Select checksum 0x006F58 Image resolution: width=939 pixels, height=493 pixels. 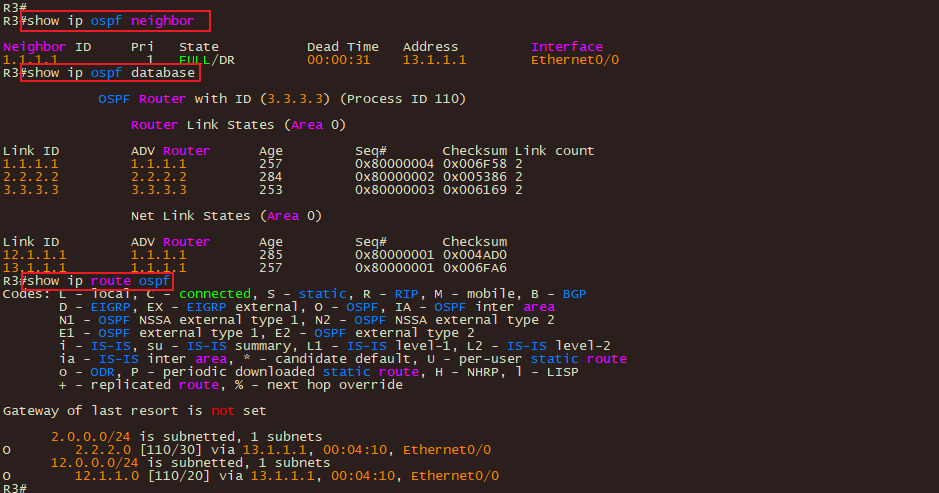pyautogui.click(x=474, y=164)
